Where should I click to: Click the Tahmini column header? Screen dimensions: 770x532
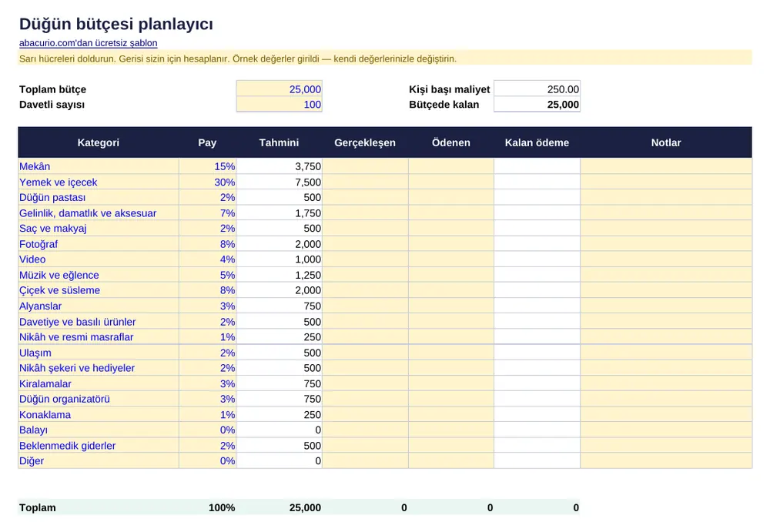point(279,142)
